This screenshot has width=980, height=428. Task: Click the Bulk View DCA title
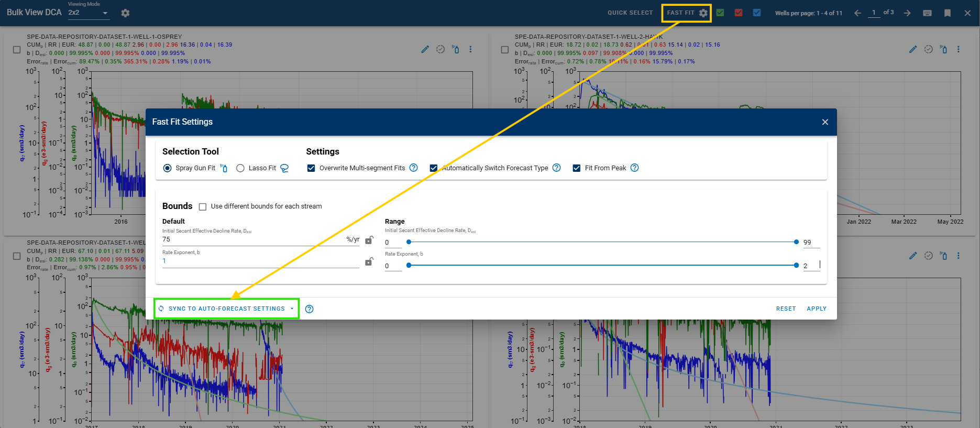tap(34, 12)
